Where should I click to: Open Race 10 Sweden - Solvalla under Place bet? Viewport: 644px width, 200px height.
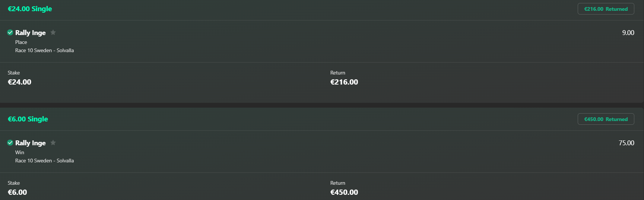tap(44, 50)
